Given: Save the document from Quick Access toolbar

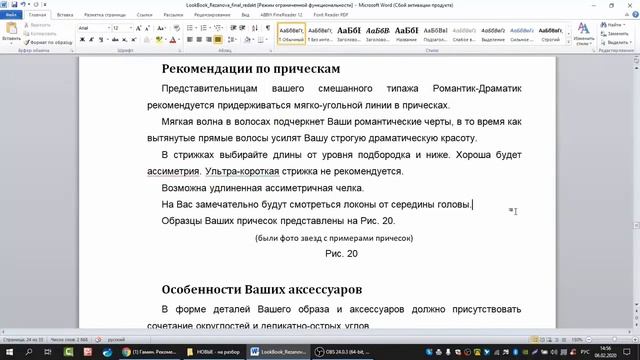Looking at the screenshot, I should tap(14, 4).
